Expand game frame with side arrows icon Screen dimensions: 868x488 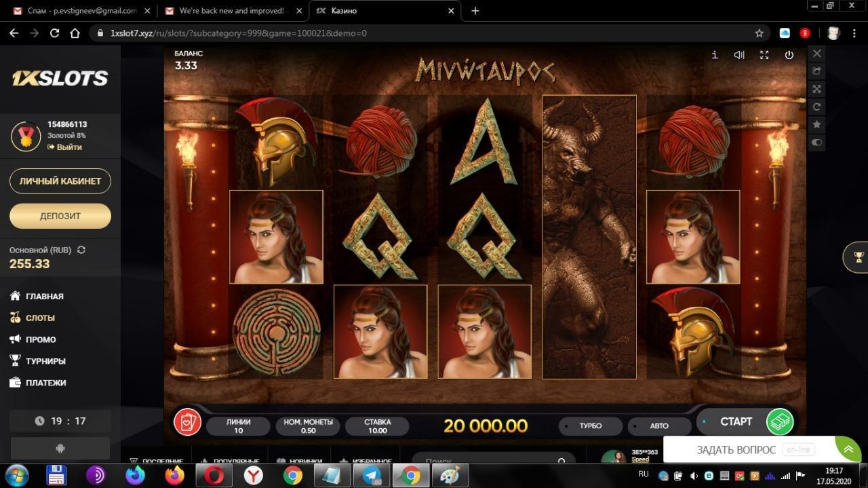[817, 89]
